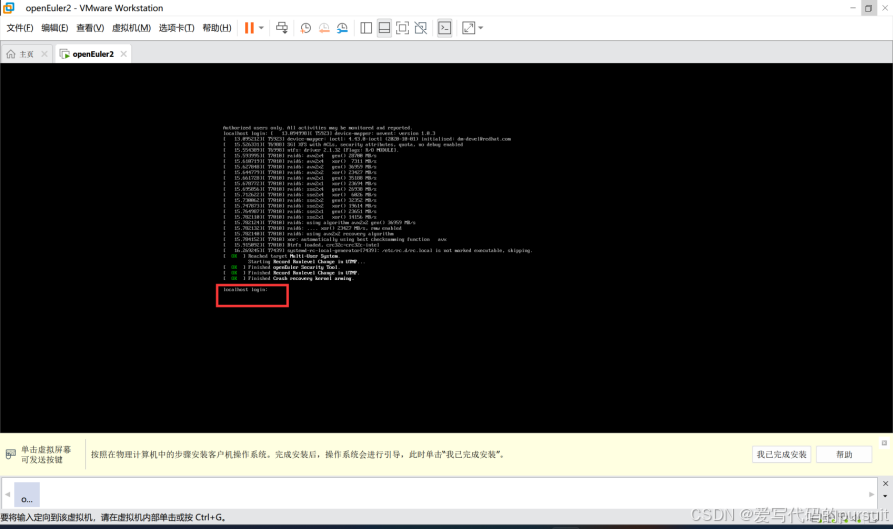This screenshot has height=530, width=893.
Task: Toggle the library sidebar panel
Action: coord(366,28)
